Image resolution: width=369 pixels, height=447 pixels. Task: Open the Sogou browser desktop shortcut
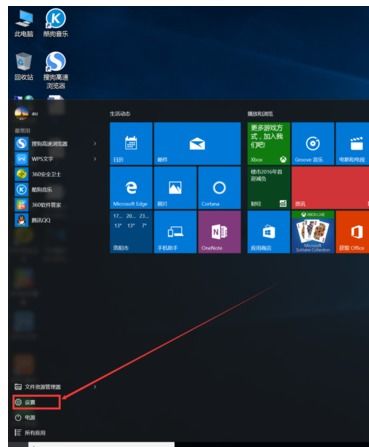[55, 71]
